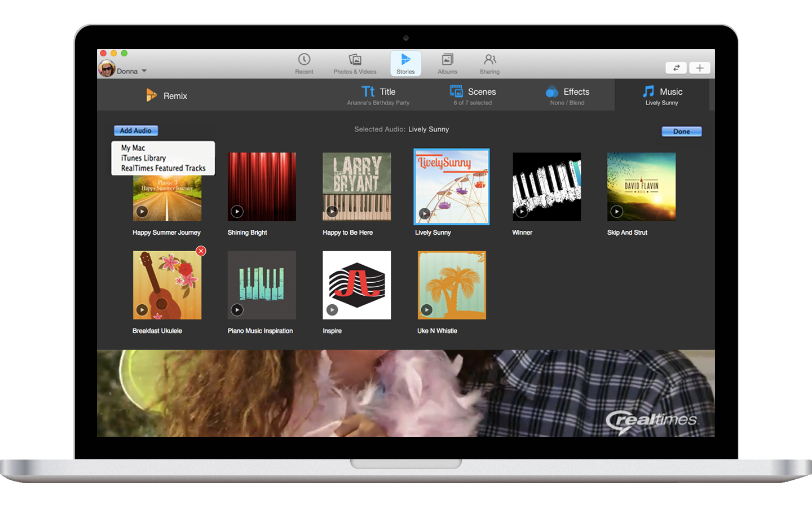Expand the Donna user dropdown arrow
812x508 pixels.
[144, 71]
